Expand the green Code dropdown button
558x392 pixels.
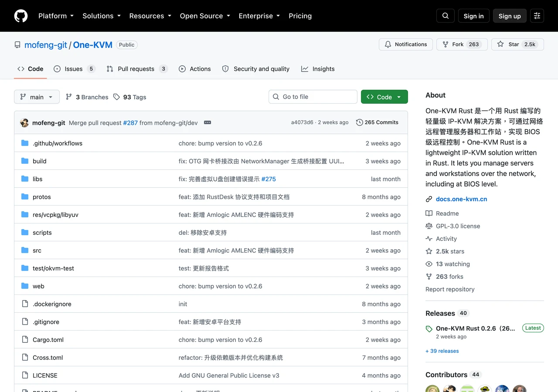tap(384, 97)
